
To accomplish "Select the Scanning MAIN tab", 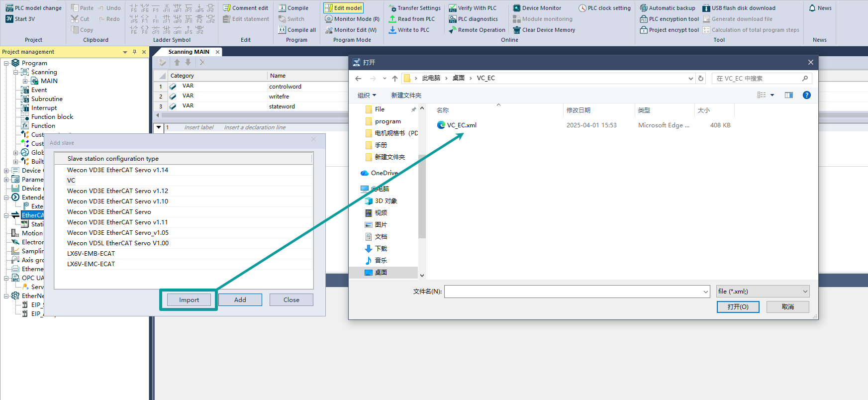I will coord(189,52).
